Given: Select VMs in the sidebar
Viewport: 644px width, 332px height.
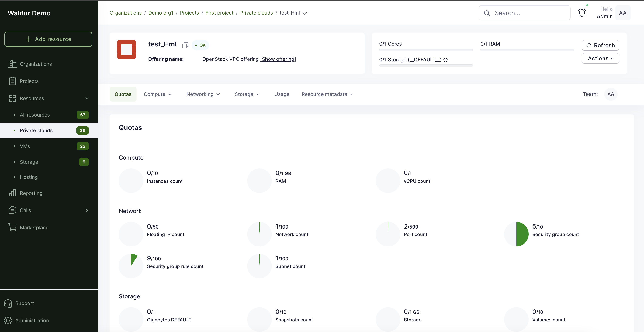Looking at the screenshot, I should [25, 146].
